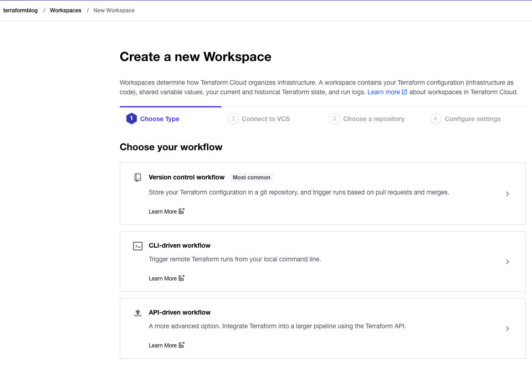
Task: Expand the API-driven workflow chevron
Action: pos(507,328)
